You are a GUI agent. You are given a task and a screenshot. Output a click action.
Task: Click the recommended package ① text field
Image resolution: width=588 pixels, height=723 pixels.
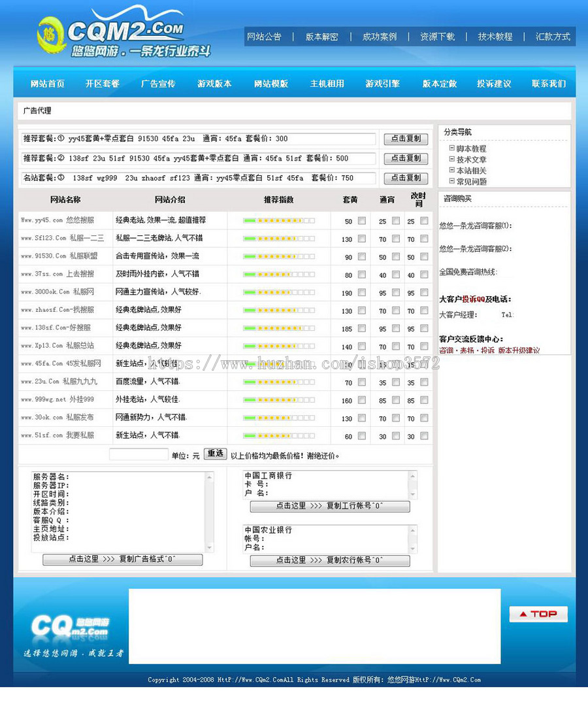(199, 139)
